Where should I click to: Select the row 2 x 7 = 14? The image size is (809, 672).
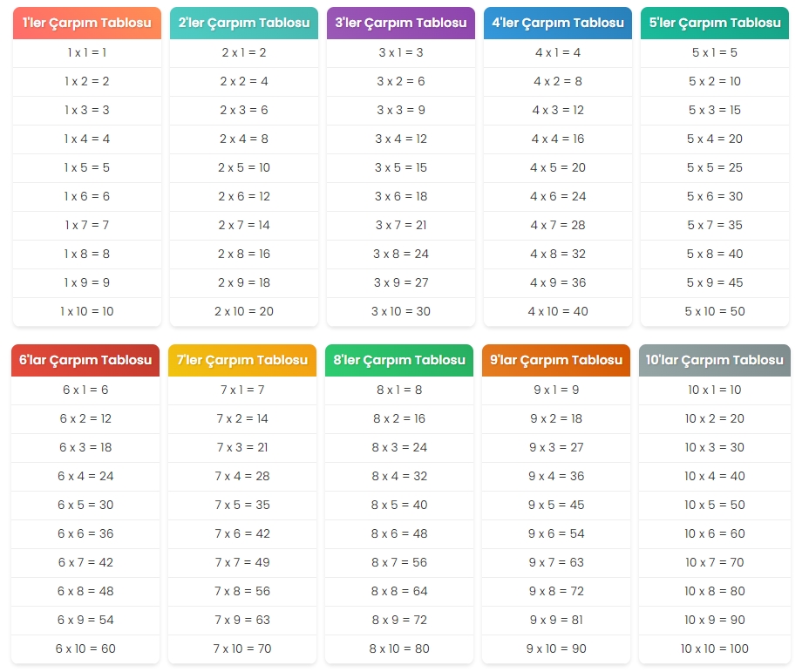pyautogui.click(x=244, y=225)
